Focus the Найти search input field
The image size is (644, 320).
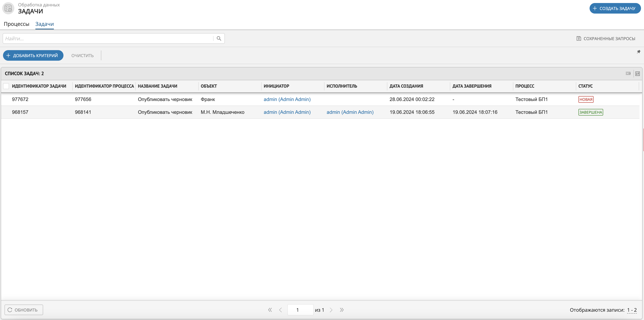coord(108,38)
